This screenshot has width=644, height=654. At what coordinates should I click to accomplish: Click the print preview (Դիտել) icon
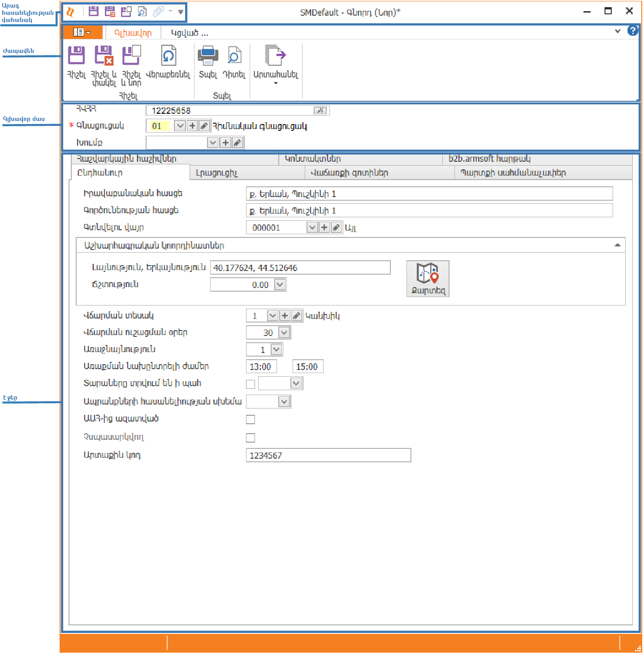coord(234,56)
